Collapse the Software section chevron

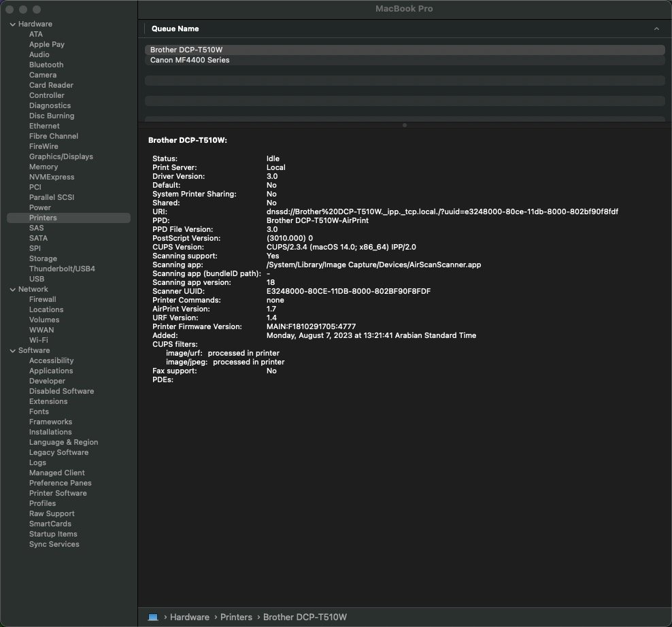pos(12,351)
